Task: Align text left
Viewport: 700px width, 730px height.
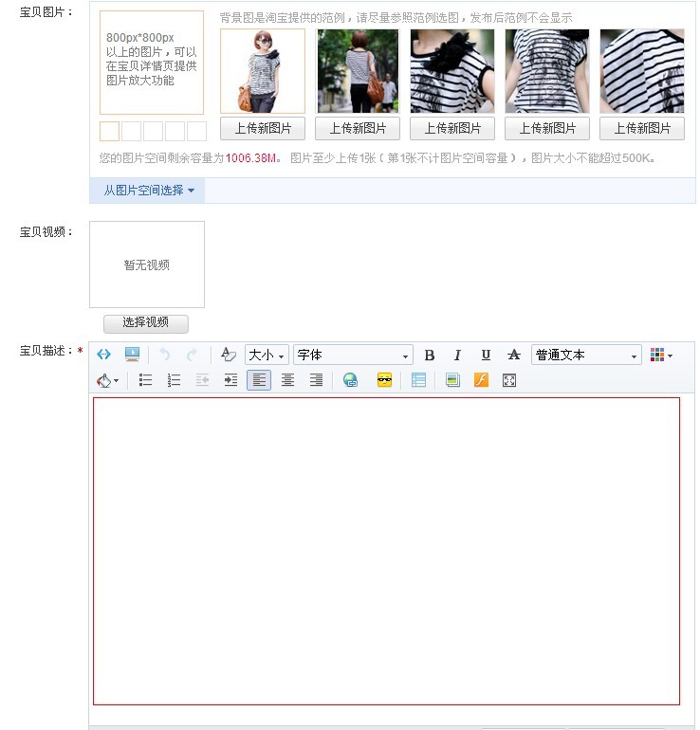Action: [259, 380]
